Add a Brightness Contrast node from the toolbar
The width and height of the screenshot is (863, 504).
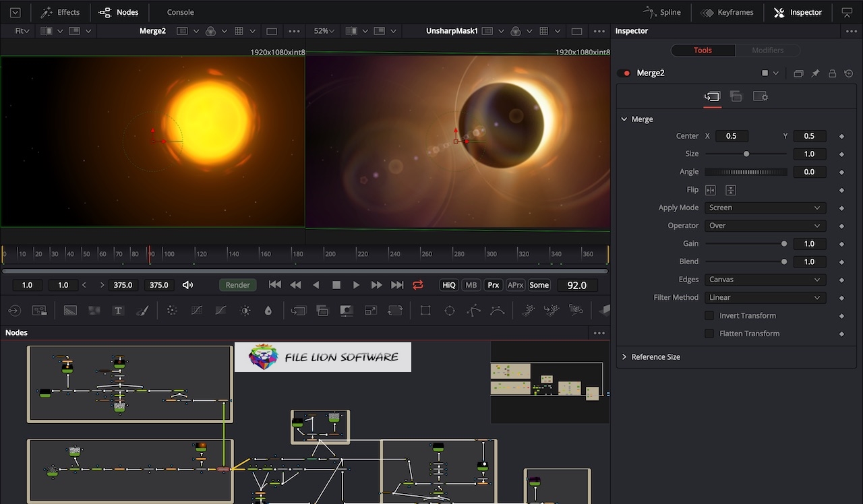click(x=245, y=311)
